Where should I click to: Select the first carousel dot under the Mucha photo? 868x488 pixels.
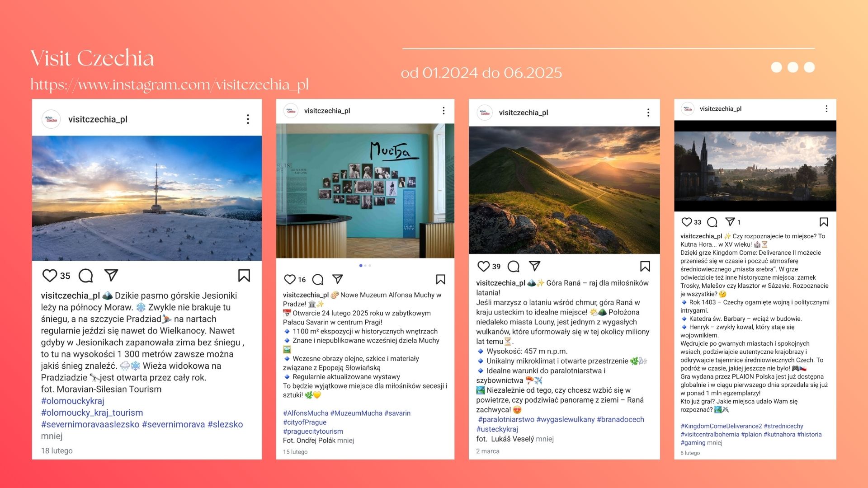point(361,266)
